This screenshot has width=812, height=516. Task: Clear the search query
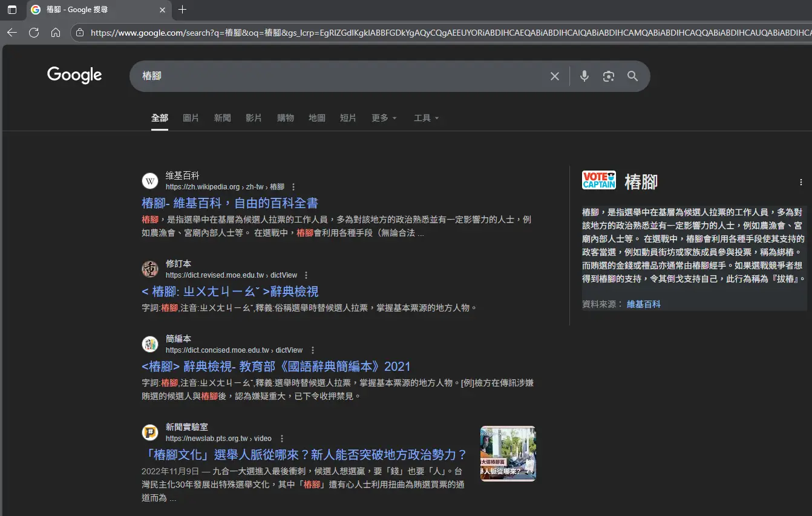pos(555,76)
